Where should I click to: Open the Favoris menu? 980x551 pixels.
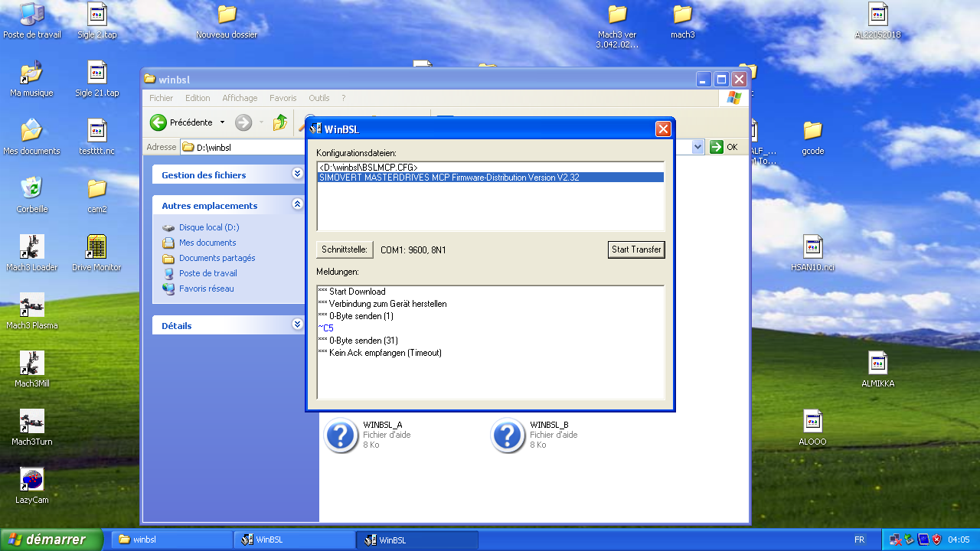coord(283,98)
